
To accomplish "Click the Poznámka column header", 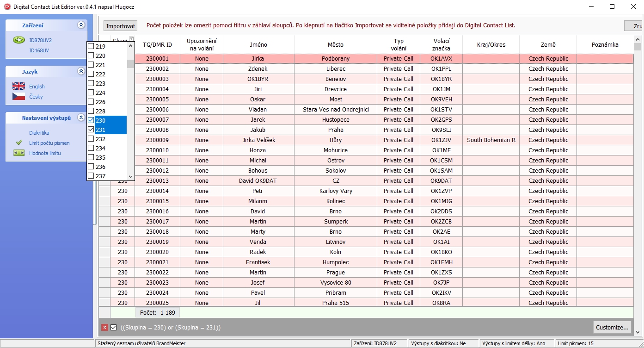I will [x=605, y=45].
